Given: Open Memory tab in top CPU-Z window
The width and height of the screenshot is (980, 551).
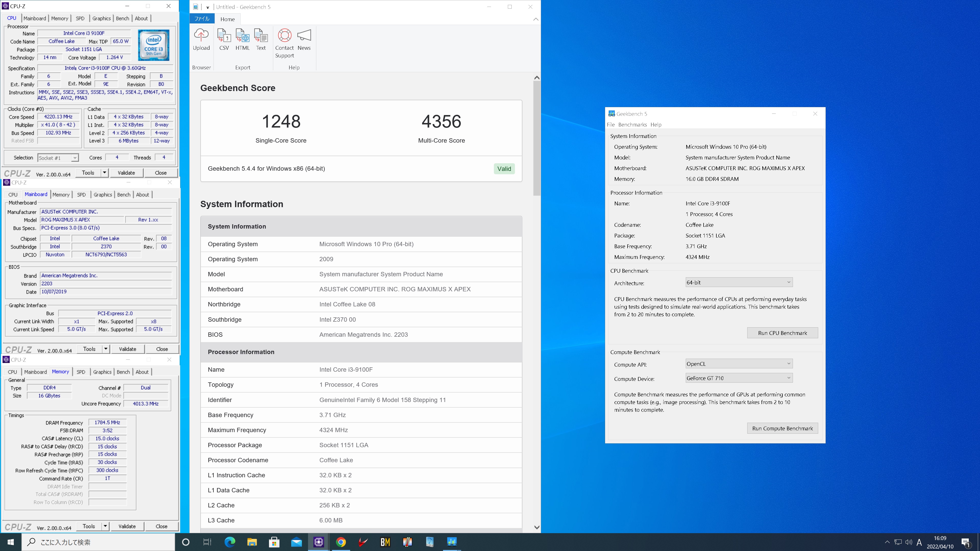Looking at the screenshot, I should point(60,18).
